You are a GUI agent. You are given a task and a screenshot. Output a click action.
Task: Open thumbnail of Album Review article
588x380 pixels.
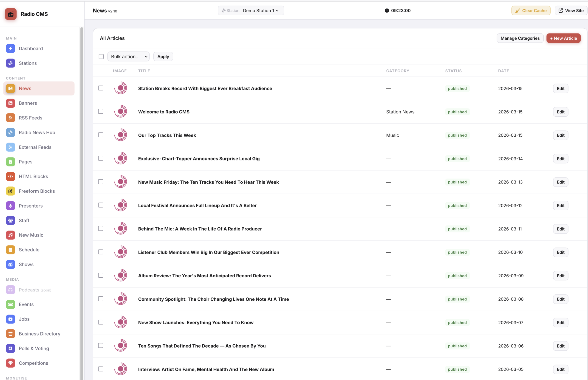120,275
